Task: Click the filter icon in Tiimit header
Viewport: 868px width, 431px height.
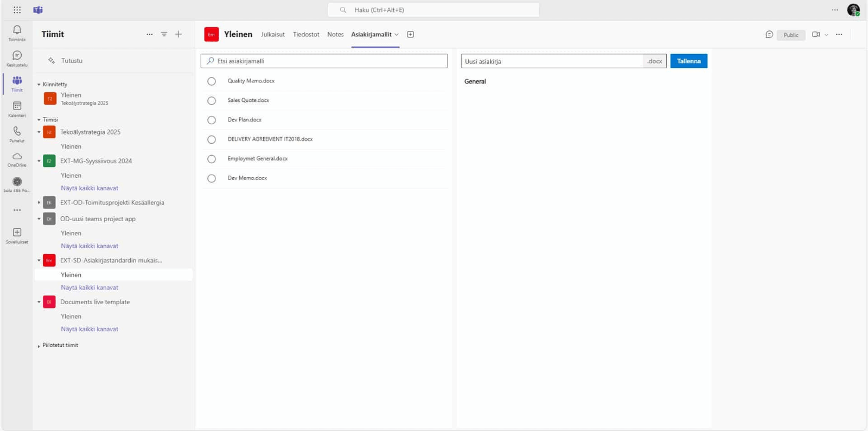Action: [164, 34]
